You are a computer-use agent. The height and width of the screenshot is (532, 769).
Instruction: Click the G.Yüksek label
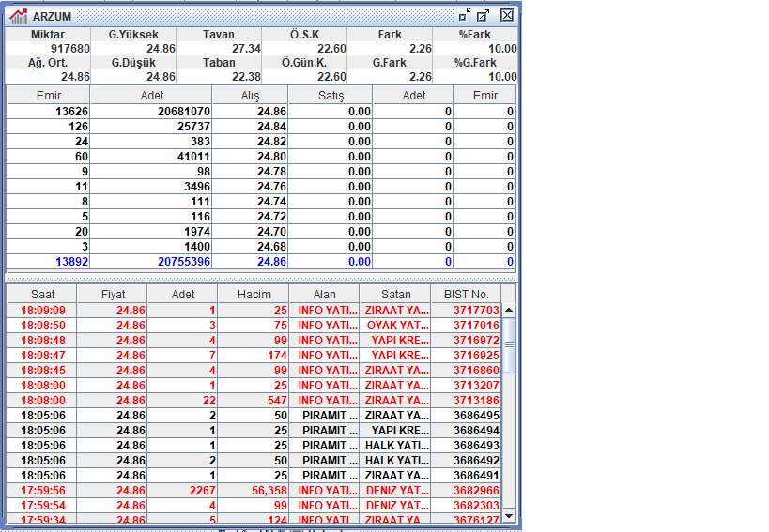coord(133,35)
